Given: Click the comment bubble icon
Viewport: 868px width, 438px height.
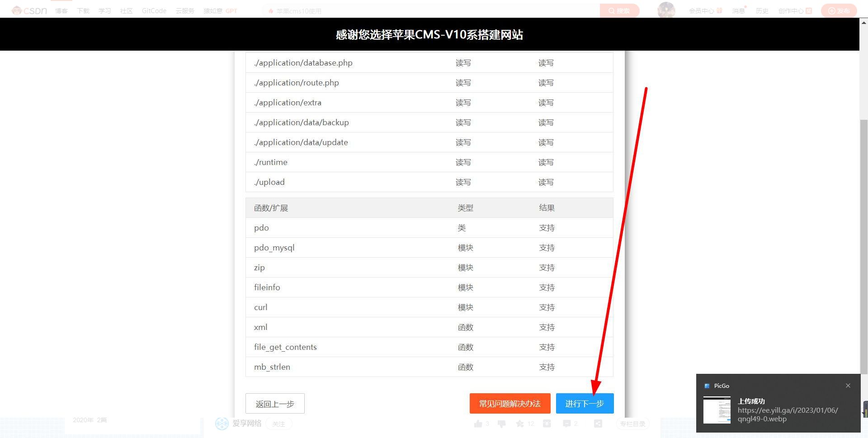Looking at the screenshot, I should pyautogui.click(x=567, y=424).
